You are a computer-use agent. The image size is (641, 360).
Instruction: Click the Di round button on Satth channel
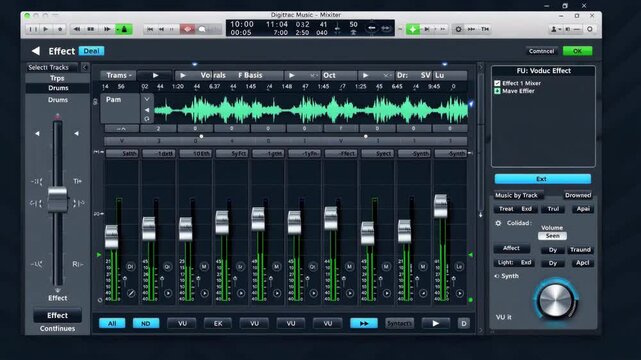[x=130, y=267]
